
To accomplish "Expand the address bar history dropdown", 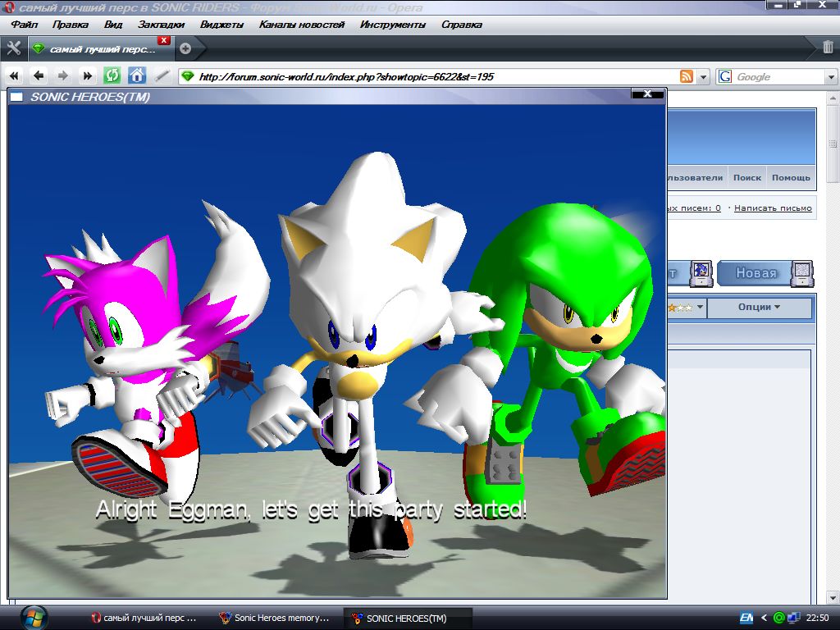I will pyautogui.click(x=704, y=76).
